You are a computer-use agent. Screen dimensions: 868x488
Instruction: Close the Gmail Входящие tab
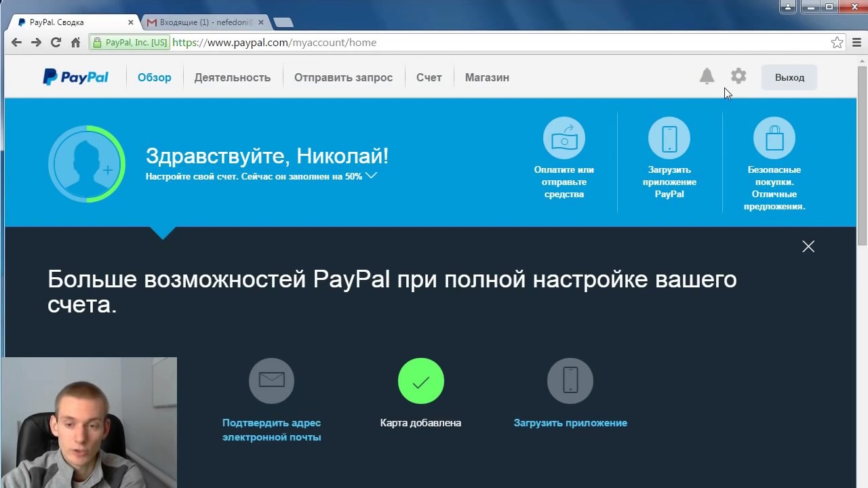(261, 22)
